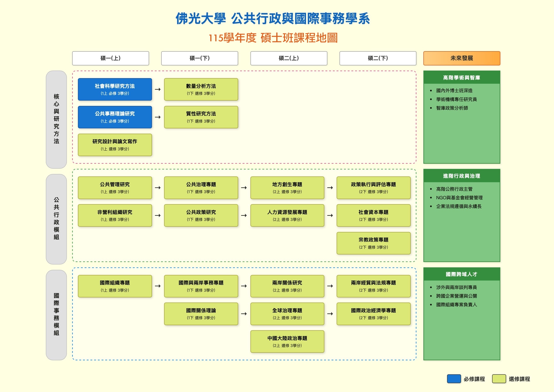Click the arrow from 人力資源發展專題 to 社會資本專題
The height and width of the screenshot is (392, 554).
(x=330, y=215)
